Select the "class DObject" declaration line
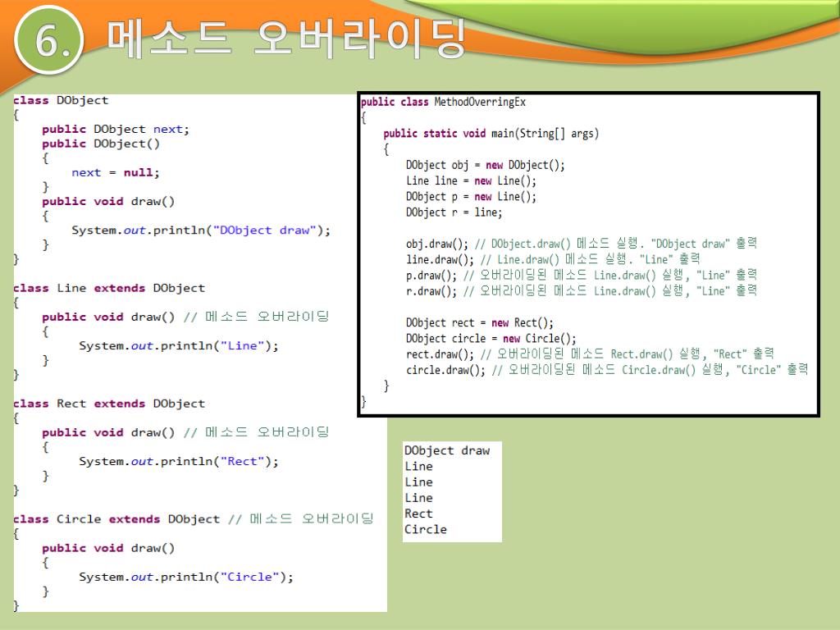The width and height of the screenshot is (840, 630). (61, 100)
